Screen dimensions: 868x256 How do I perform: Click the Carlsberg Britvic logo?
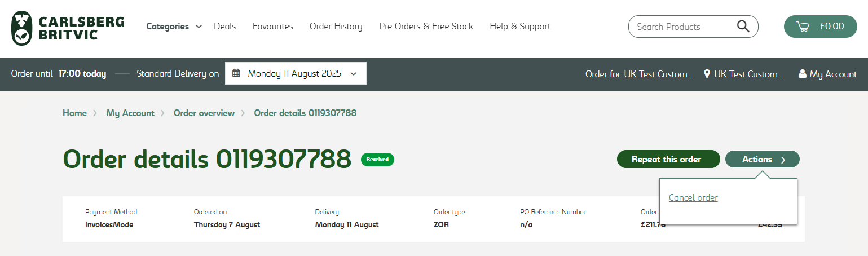click(x=68, y=28)
